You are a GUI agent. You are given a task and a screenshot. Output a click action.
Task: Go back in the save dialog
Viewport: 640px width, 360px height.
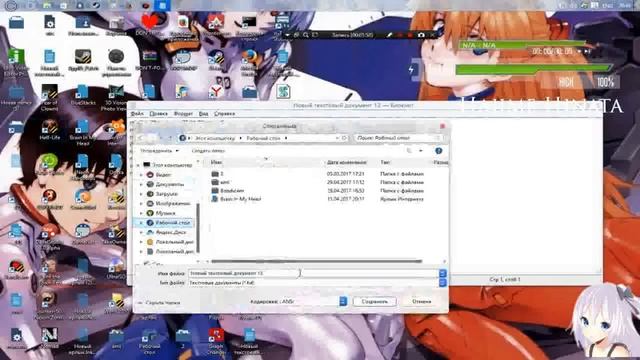tap(141, 138)
